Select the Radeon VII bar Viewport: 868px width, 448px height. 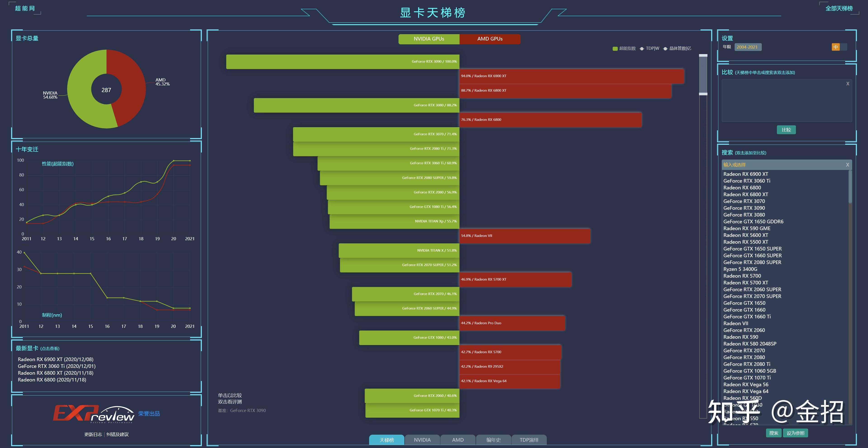point(525,236)
